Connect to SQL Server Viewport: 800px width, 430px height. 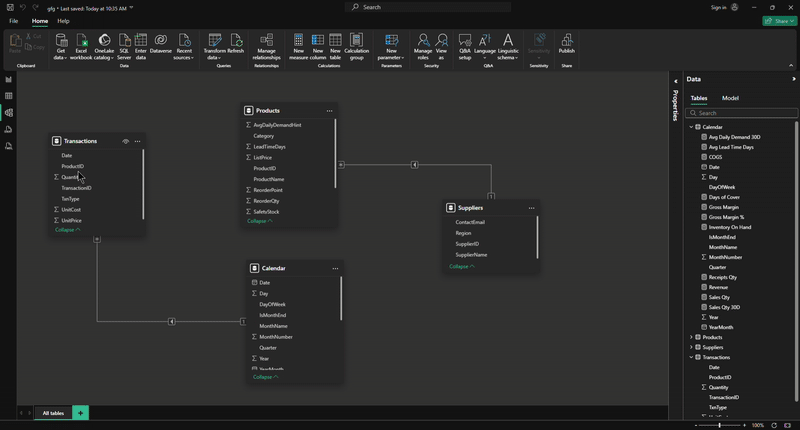124,46
